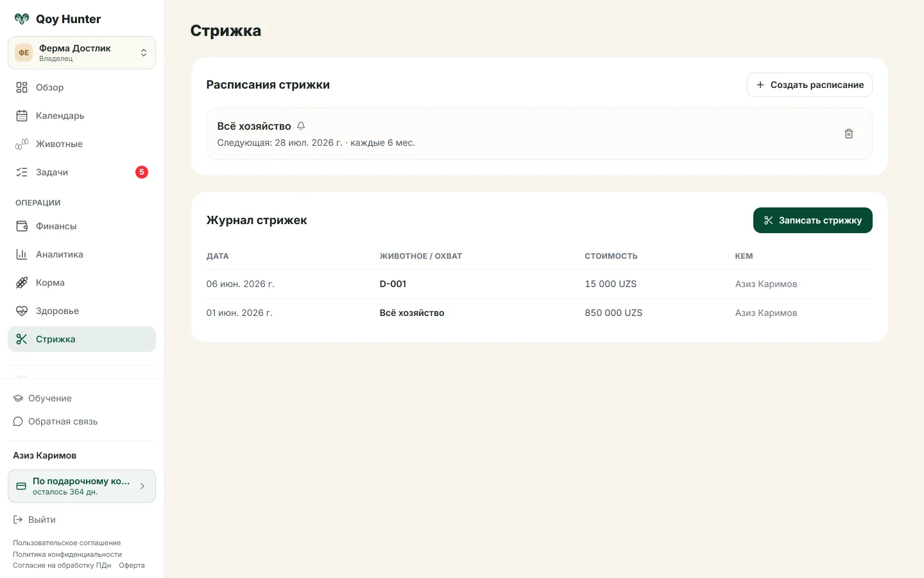Click the Задачи checklist icon
Screen dimensions: 924x578
click(22, 172)
